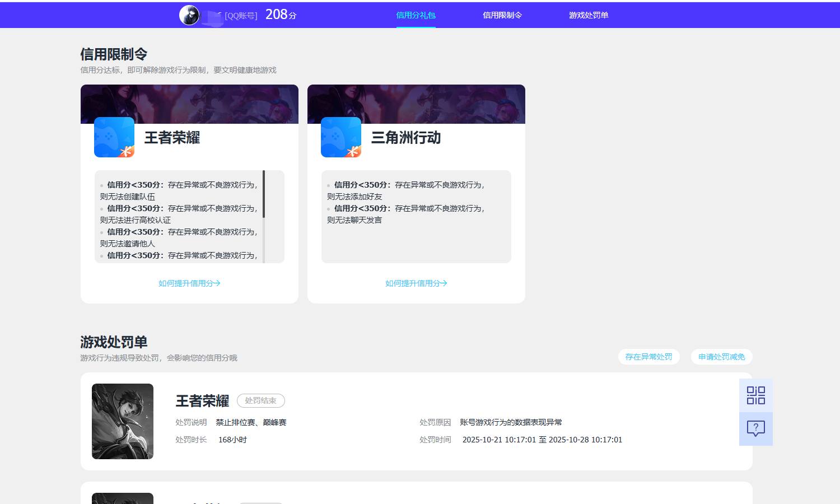Image resolution: width=840 pixels, height=504 pixels.
Task: Open 如何提升信用分 link under 三角洲行动
Action: point(416,283)
